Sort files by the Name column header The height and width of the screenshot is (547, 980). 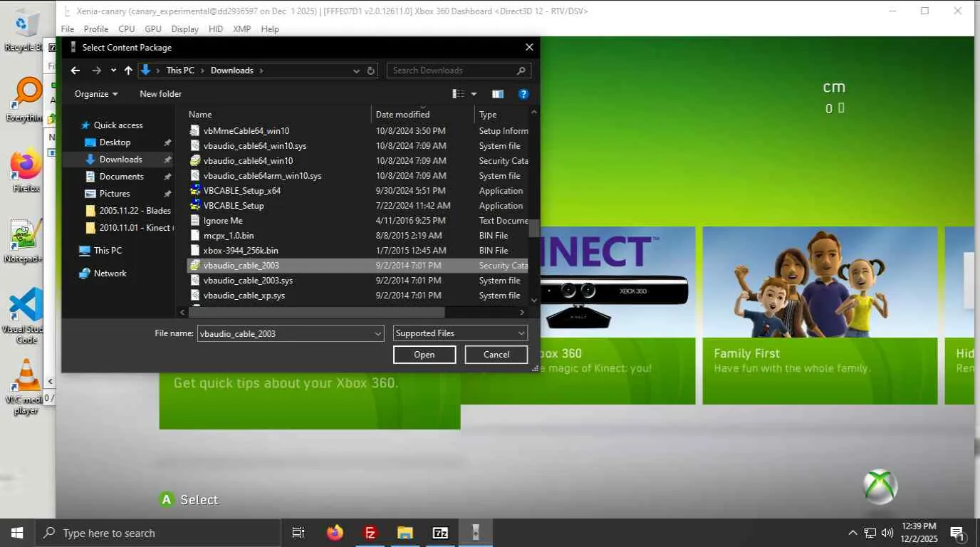point(278,115)
